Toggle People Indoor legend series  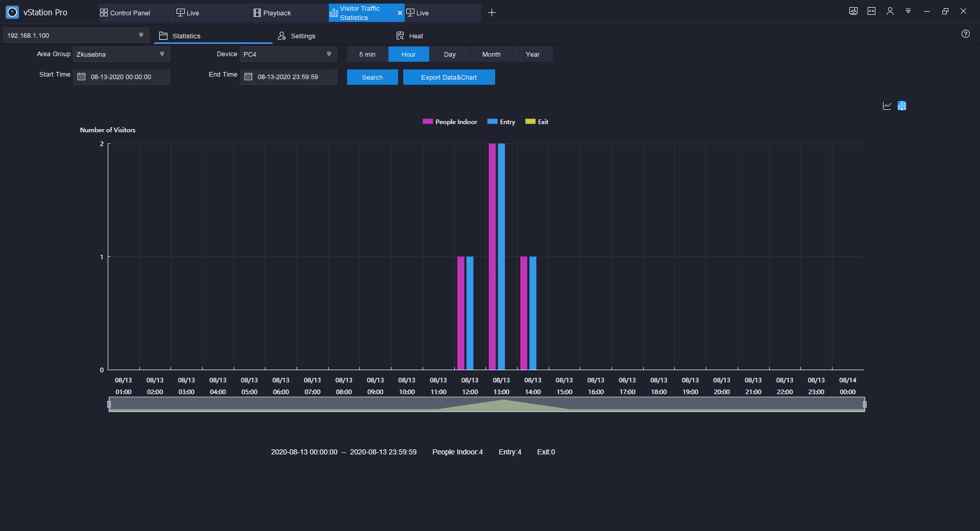450,122
